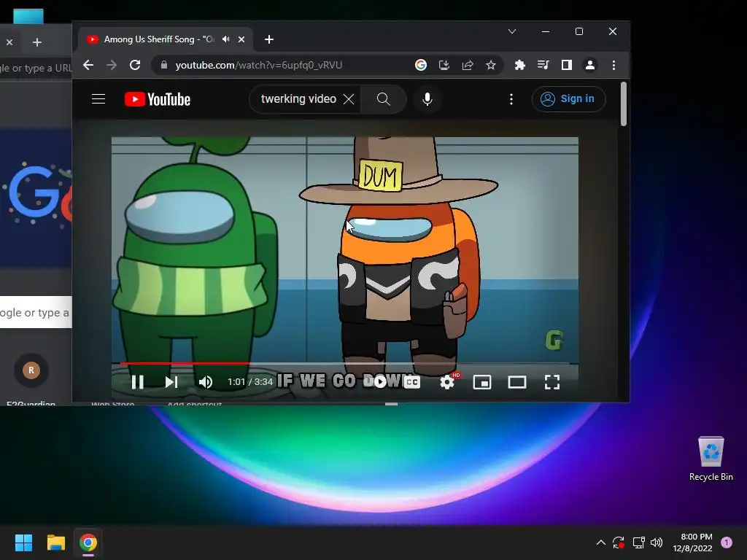The height and width of the screenshot is (560, 747).
Task: Open Chrome profile avatar
Action: point(589,65)
